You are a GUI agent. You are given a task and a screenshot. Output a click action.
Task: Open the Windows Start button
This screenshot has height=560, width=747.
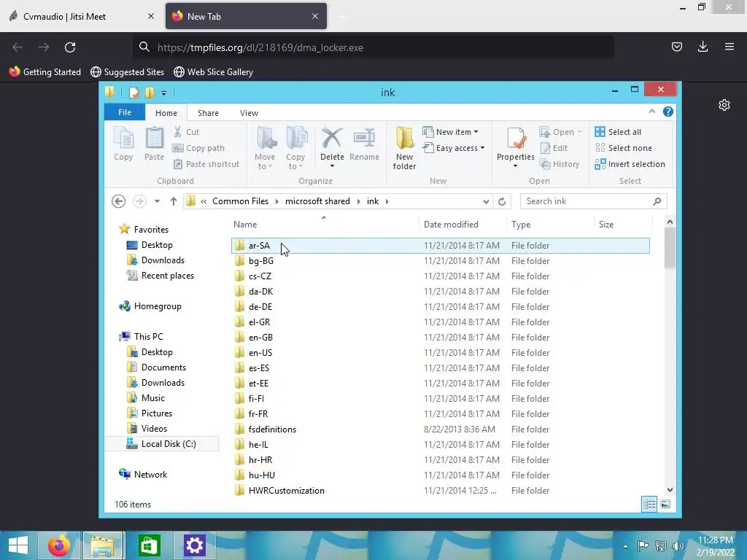coord(18,545)
